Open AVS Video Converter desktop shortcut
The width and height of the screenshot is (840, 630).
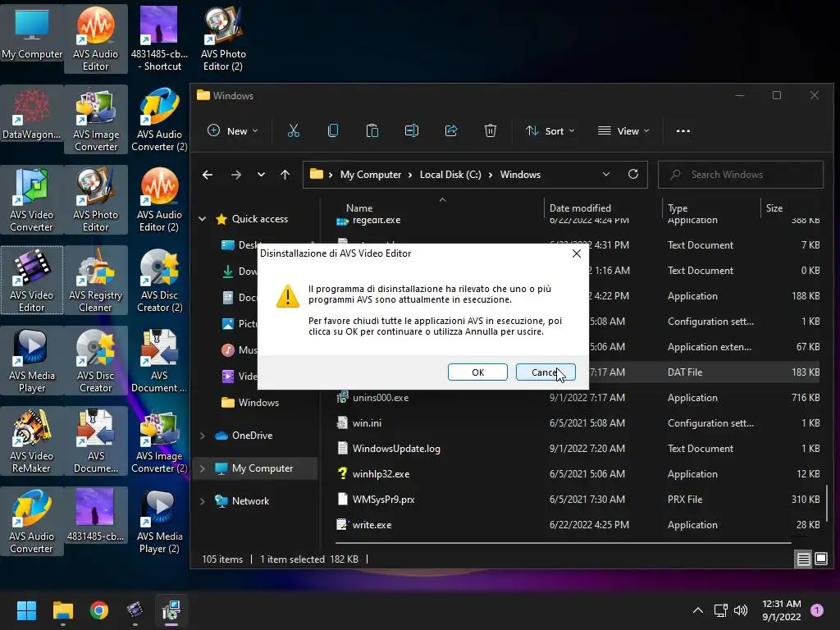tap(32, 200)
